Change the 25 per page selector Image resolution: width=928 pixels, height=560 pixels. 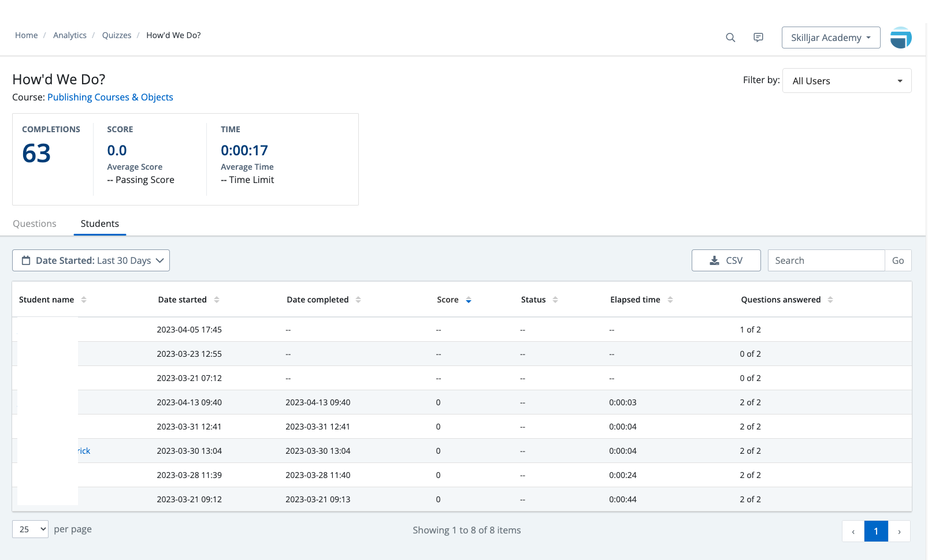coord(30,529)
